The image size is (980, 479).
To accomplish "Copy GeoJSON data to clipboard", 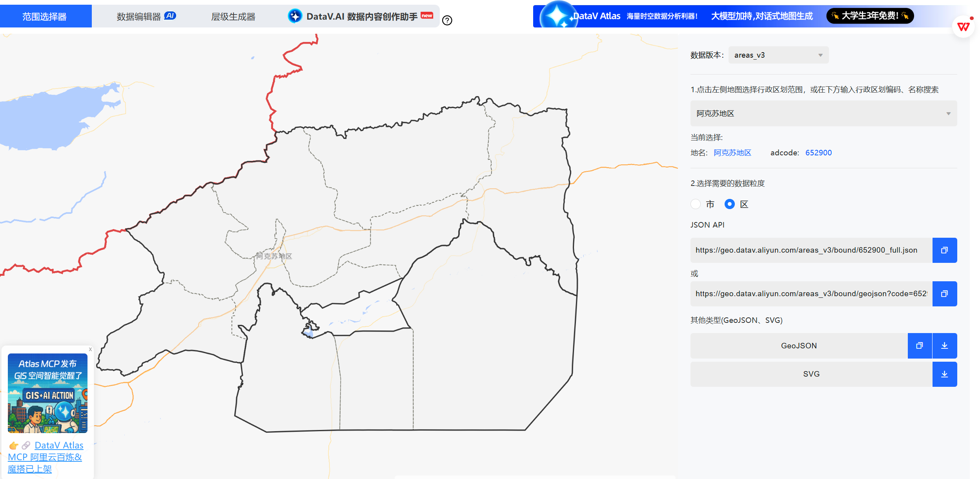I will 920,346.
